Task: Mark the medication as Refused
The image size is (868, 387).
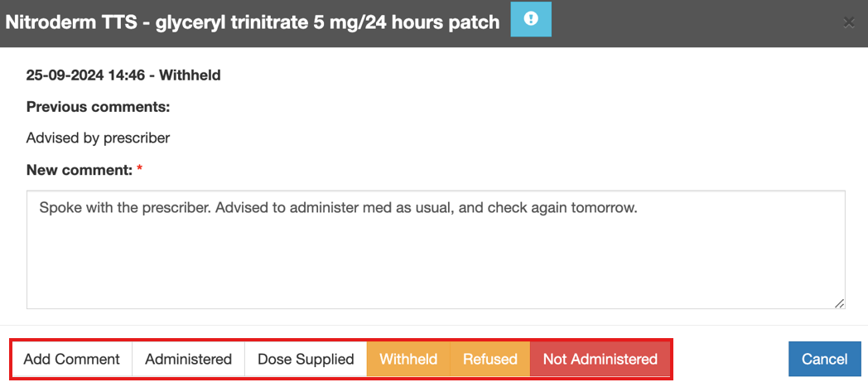Action: pos(489,359)
